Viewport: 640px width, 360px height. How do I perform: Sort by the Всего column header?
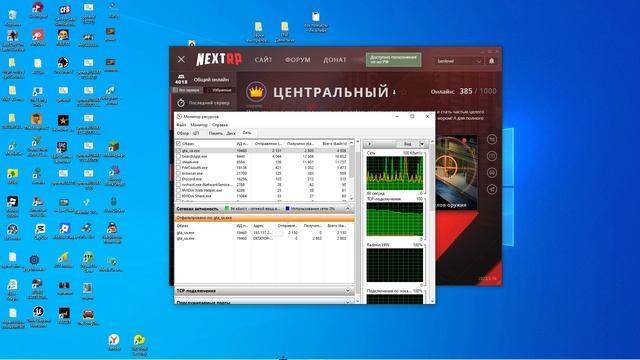coord(334,144)
